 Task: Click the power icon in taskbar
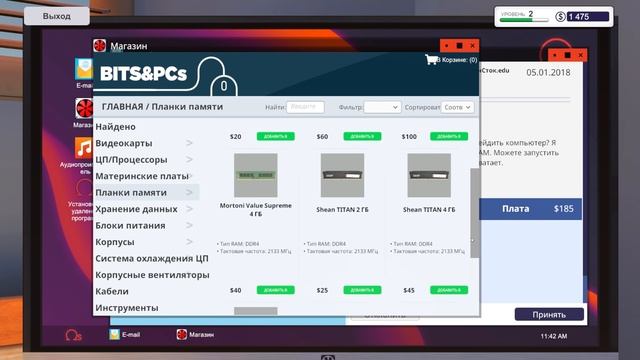pyautogui.click(x=73, y=336)
